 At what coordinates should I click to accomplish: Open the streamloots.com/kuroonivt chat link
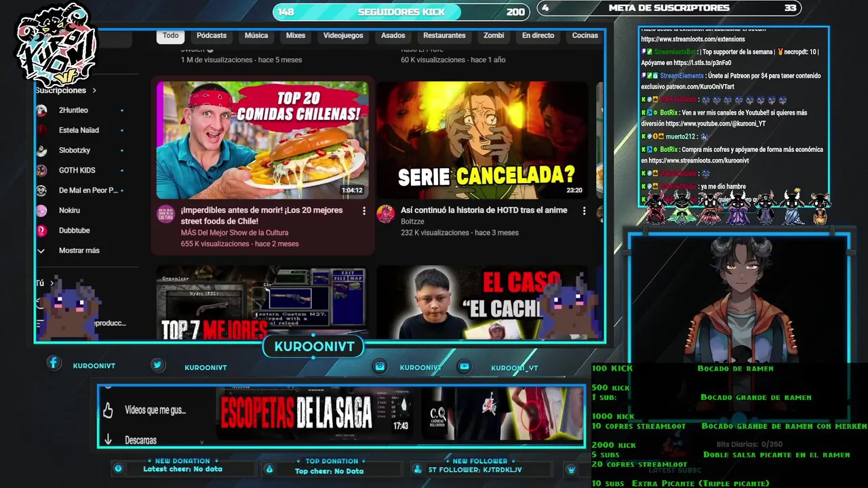pos(698,161)
